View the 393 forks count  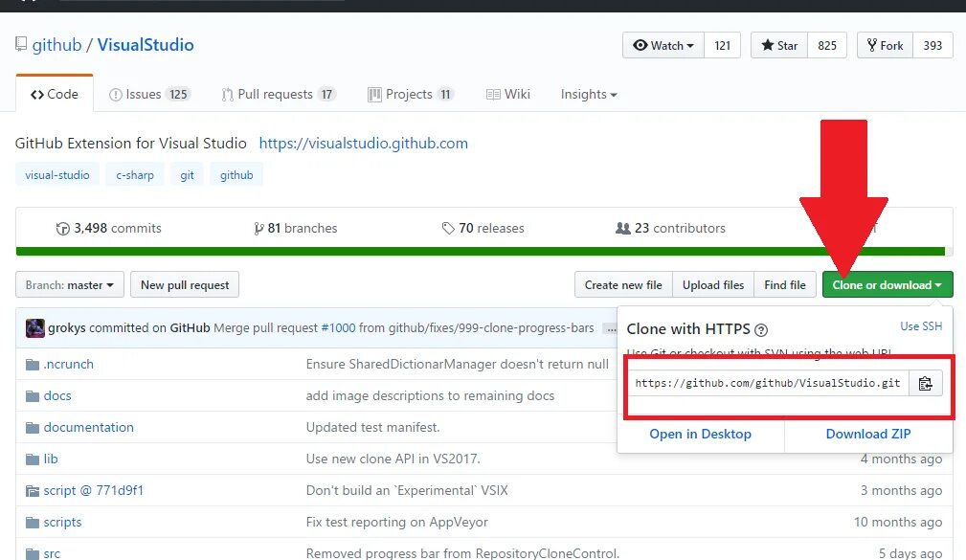click(x=932, y=46)
